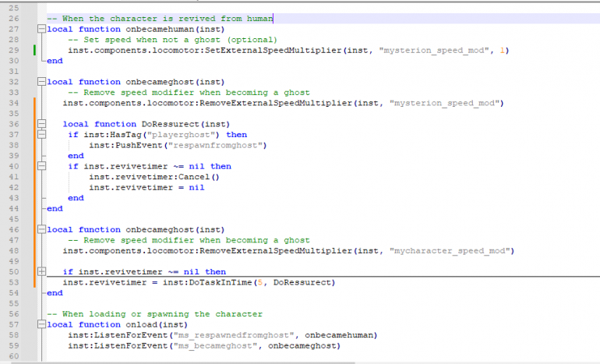Collapse the fold marker on line 32
Image resolution: width=600 pixels, height=364 pixels.
click(41, 82)
